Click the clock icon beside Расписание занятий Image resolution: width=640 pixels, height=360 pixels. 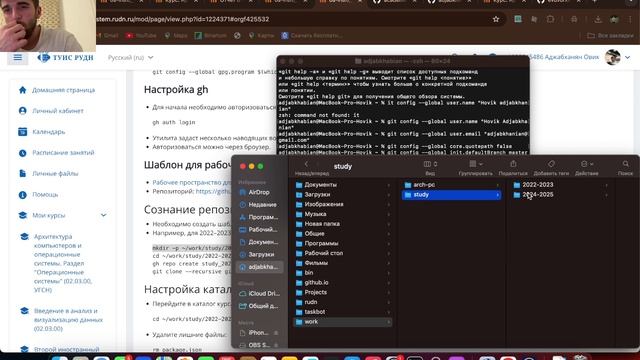pos(22,153)
